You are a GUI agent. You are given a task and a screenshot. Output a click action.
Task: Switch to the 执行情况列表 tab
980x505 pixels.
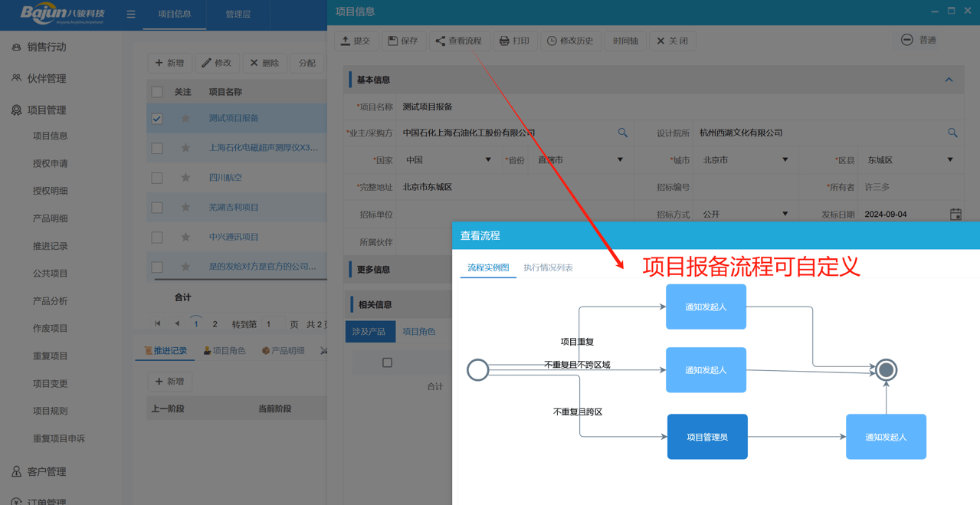point(548,267)
